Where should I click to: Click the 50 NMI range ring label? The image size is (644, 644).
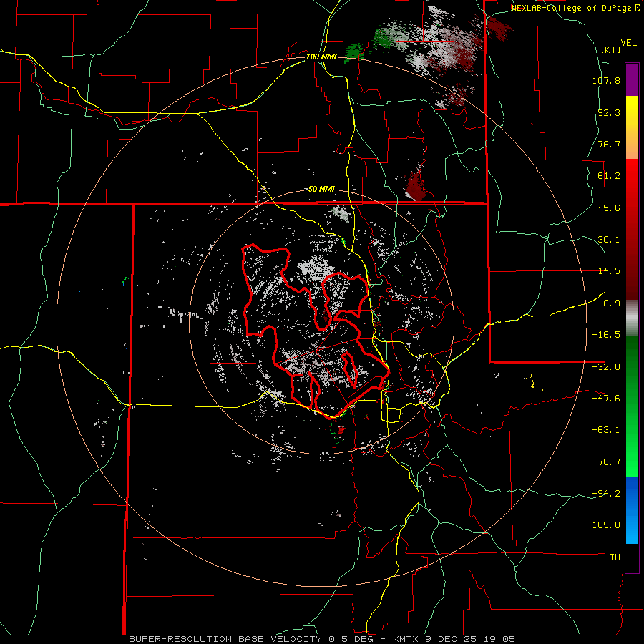pyautogui.click(x=321, y=190)
